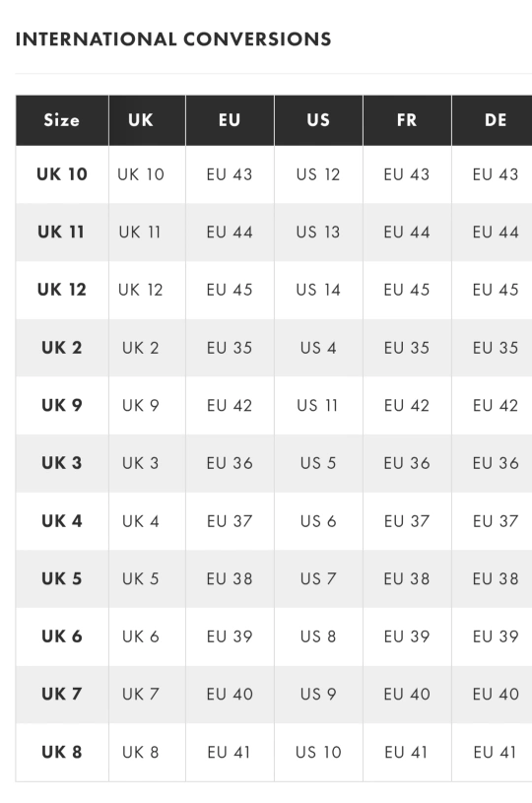Select the bold UK 4 row label
Image resolution: width=532 pixels, height=803 pixels.
click(62, 521)
